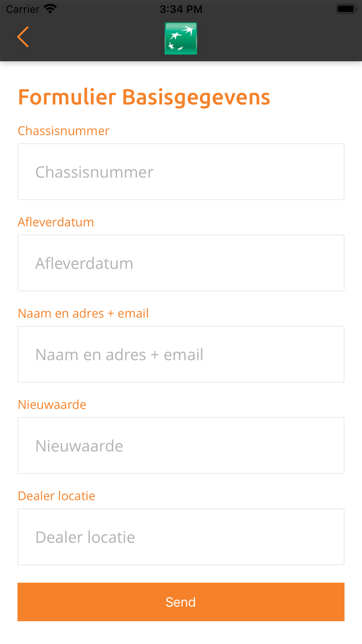This screenshot has width=362, height=644.
Task: Tap the orange Naam en adres + email label
Action: 83,313
